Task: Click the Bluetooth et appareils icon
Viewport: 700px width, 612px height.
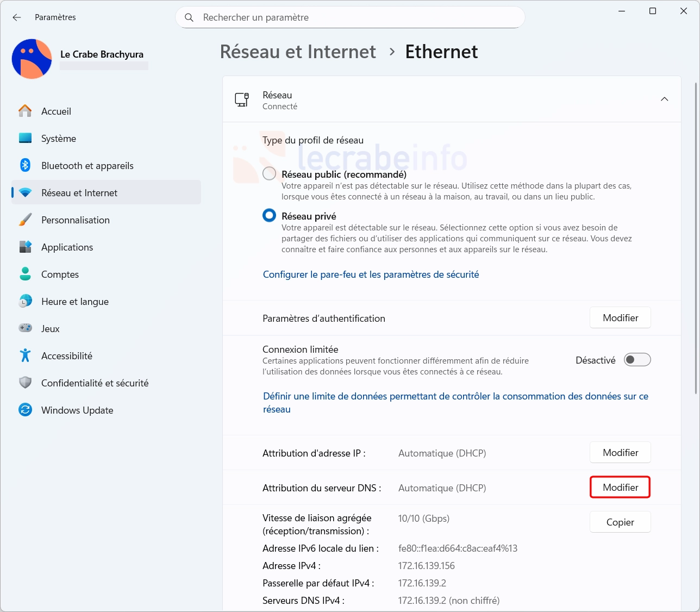Action: (x=25, y=165)
